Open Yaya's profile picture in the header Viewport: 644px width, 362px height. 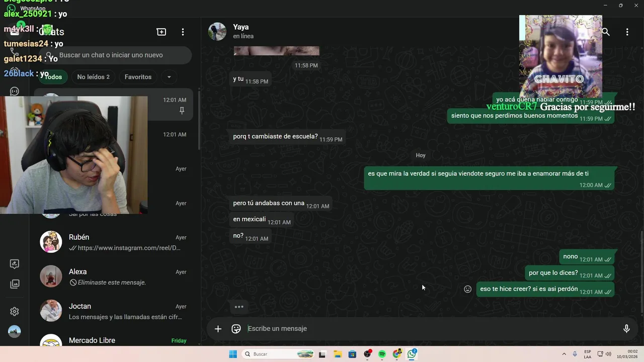217,31
